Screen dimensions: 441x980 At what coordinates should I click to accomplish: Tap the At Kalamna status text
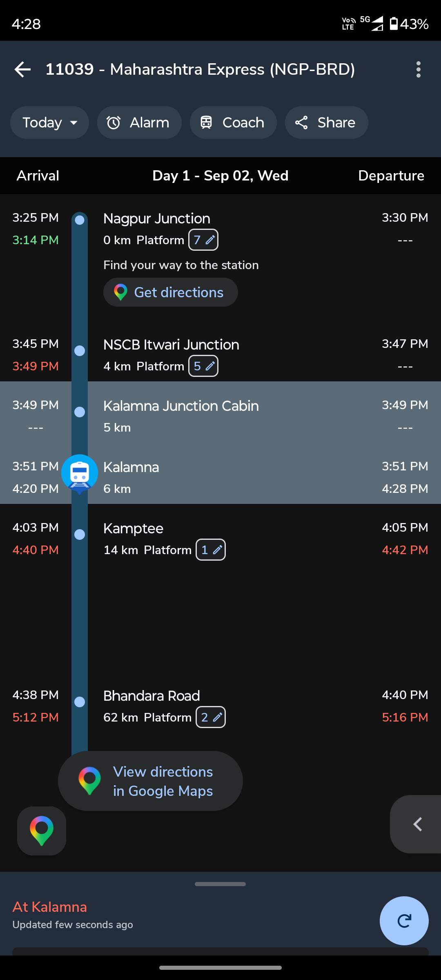pos(50,906)
